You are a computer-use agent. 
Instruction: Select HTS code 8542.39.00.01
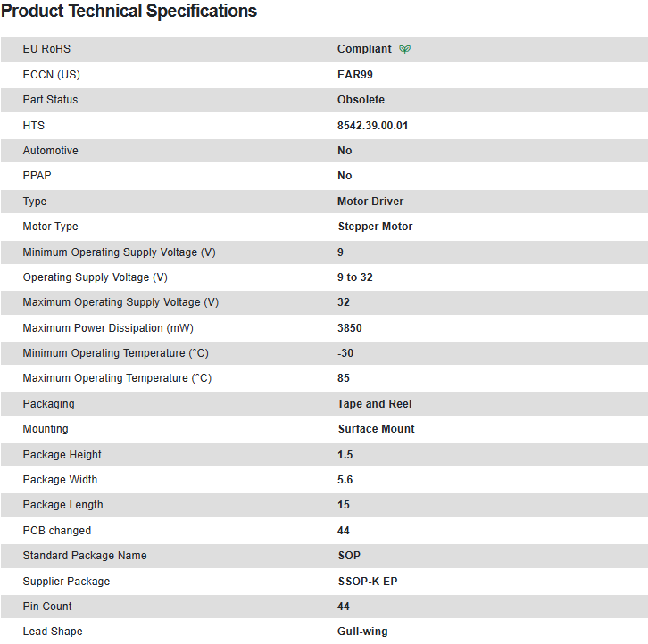click(x=372, y=126)
